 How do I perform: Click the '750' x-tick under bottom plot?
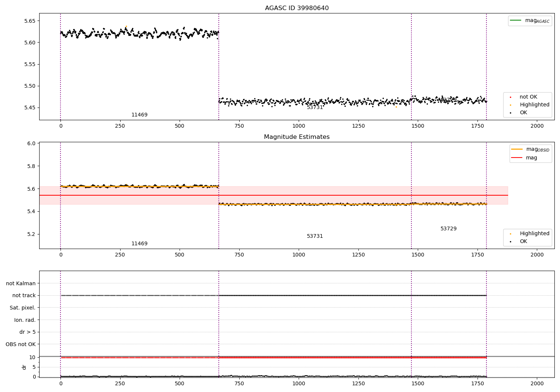click(x=239, y=383)
